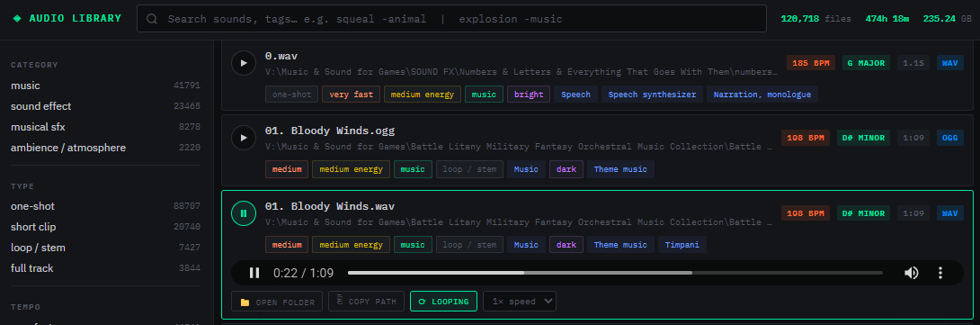The height and width of the screenshot is (325, 980).
Task: Click the 235.24 GB library size
Action: [x=948, y=19]
